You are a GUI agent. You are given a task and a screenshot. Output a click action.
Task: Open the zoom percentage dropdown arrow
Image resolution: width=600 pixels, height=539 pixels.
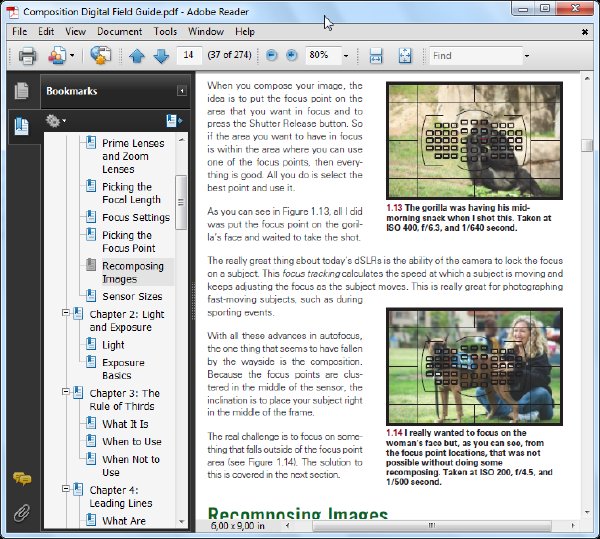(x=346, y=56)
